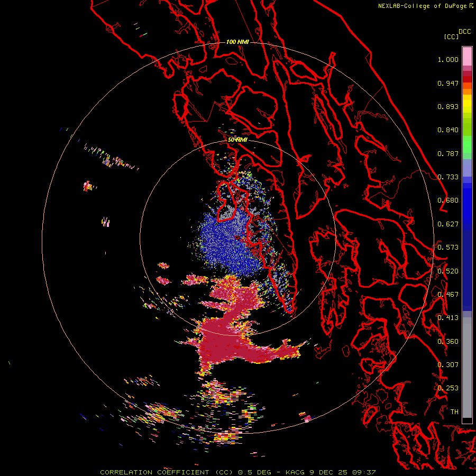Screen dimensions: 476x476
Task: Click the 0.840 scale value
Action: 448,130
